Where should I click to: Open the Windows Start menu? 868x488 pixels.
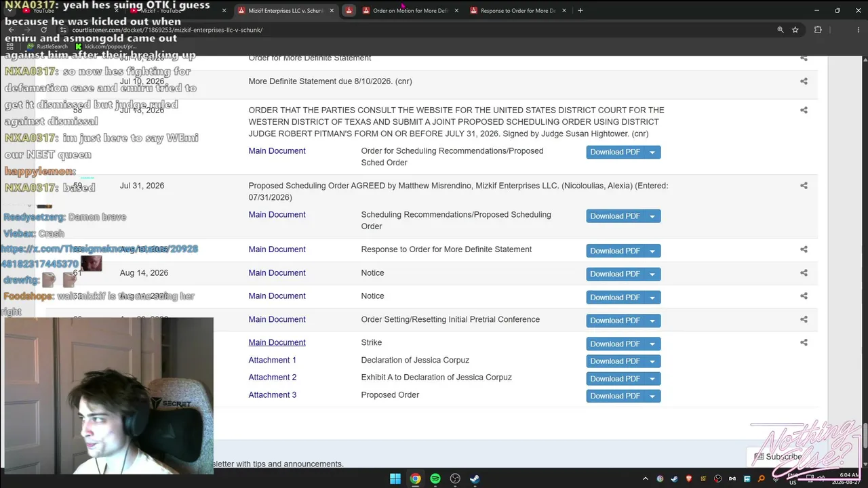(x=395, y=479)
